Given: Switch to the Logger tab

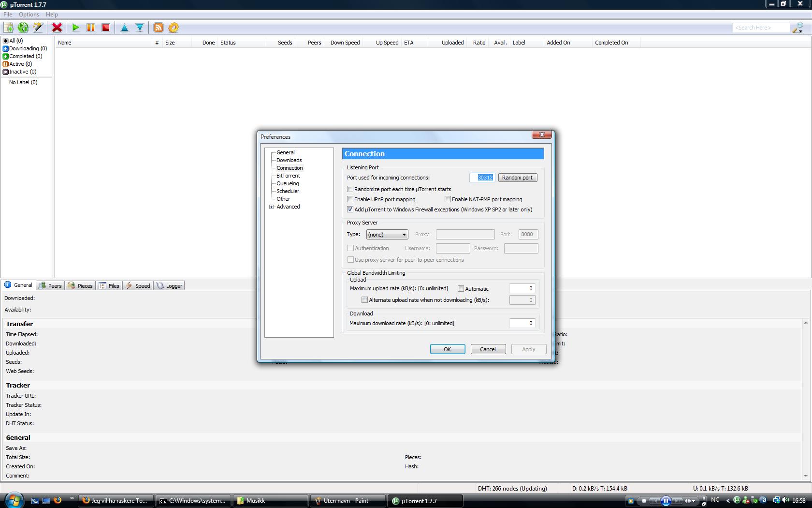Looking at the screenshot, I should tap(170, 286).
